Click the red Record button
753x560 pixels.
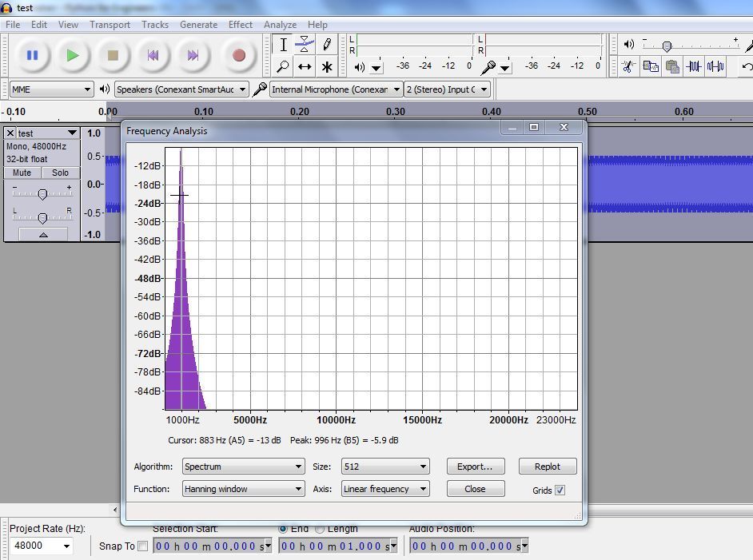click(239, 55)
